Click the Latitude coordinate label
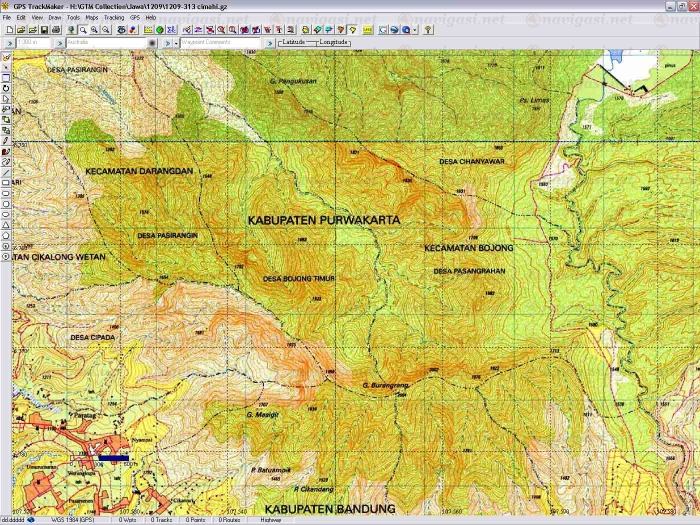This screenshot has height=525, width=700. tap(296, 43)
